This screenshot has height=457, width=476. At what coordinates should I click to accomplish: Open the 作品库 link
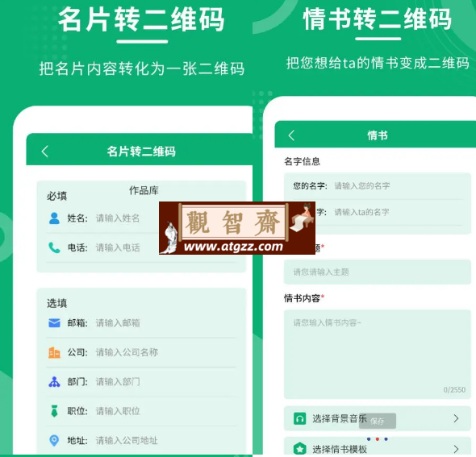[x=144, y=190]
